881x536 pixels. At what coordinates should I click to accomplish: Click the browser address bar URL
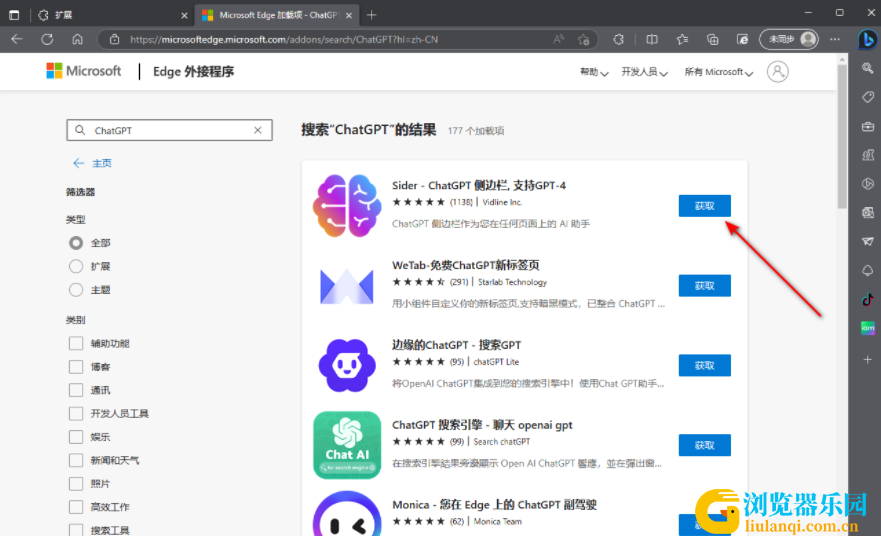284,39
